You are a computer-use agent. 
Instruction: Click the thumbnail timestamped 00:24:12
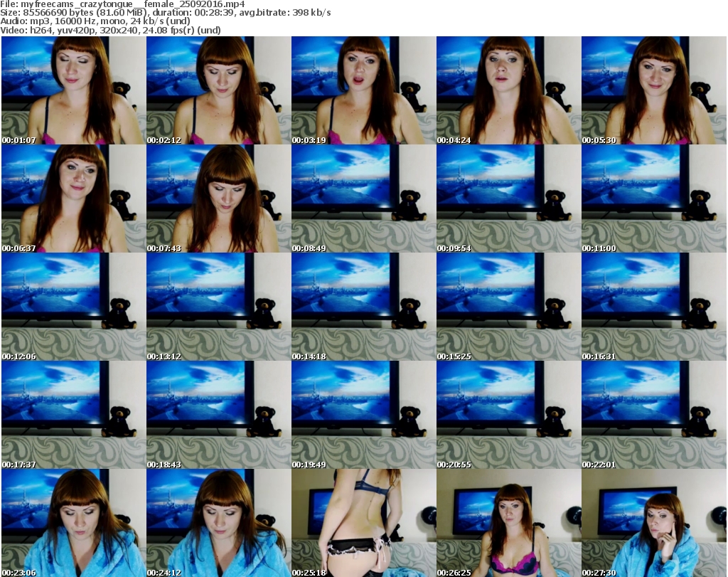coord(218,523)
